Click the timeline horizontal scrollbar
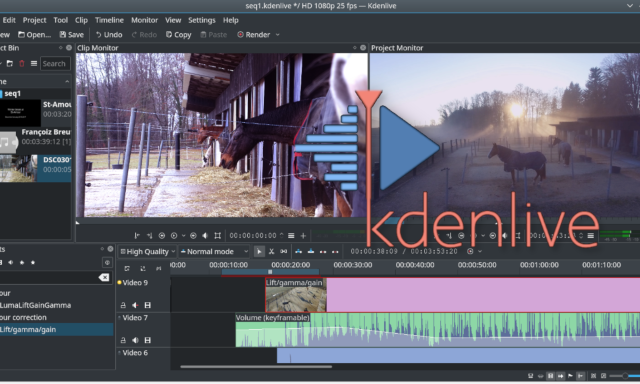This screenshot has width=640, height=384. [x=256, y=366]
